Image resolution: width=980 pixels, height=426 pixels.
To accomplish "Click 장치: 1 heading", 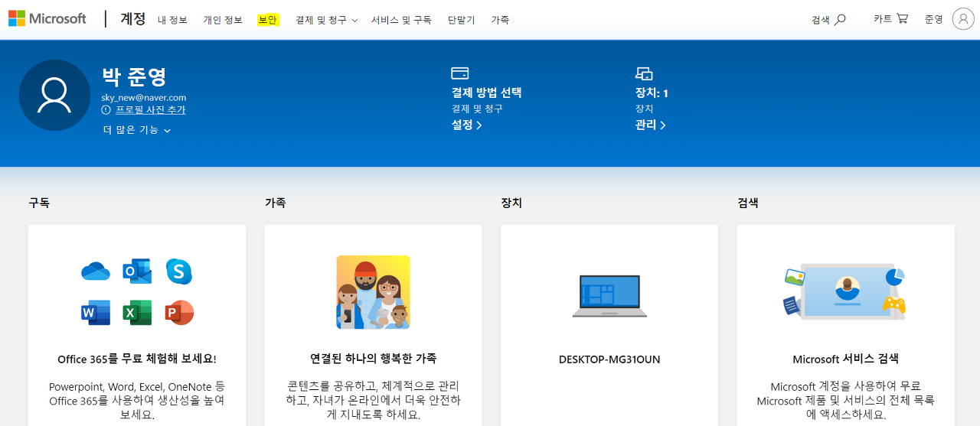I will (x=652, y=93).
